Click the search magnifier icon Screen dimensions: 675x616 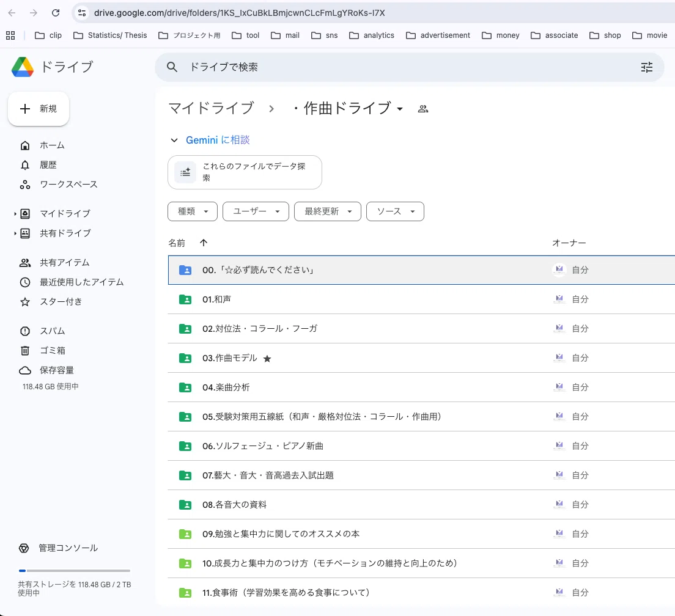click(x=172, y=67)
